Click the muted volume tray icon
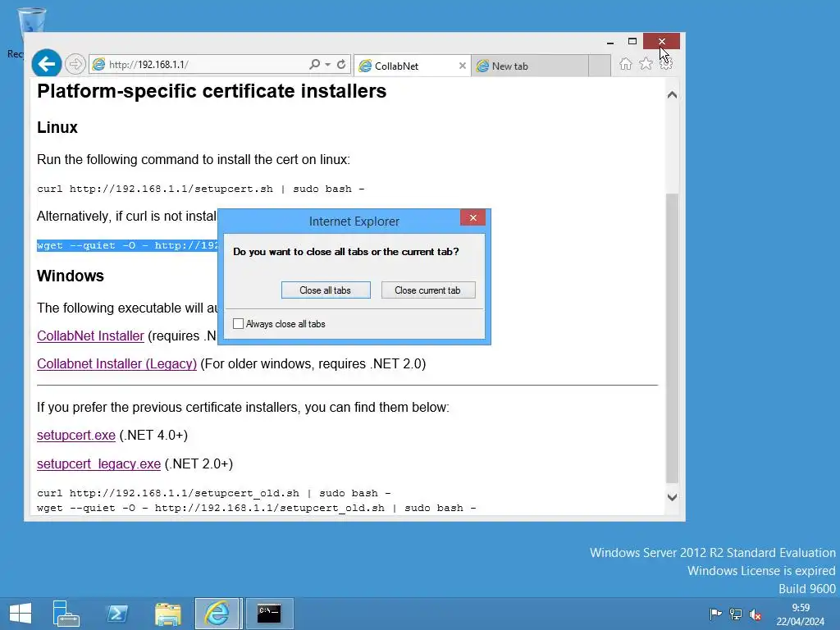Viewport: 840px width, 630px height. pos(756,614)
